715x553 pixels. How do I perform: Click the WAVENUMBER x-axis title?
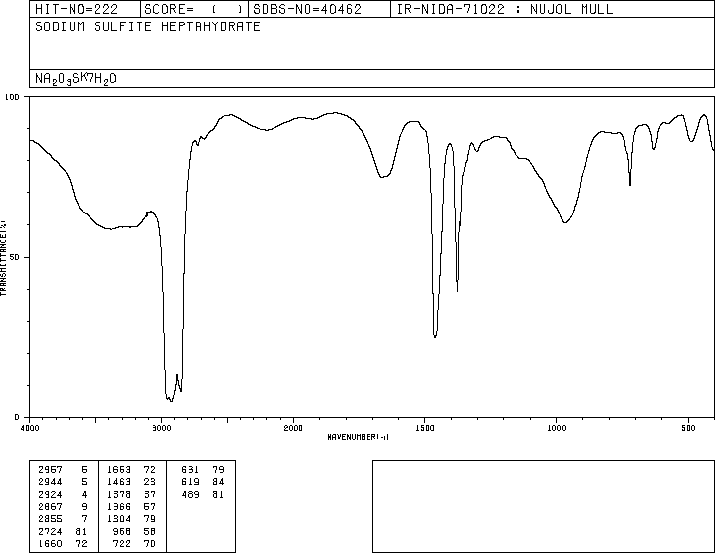click(358, 437)
